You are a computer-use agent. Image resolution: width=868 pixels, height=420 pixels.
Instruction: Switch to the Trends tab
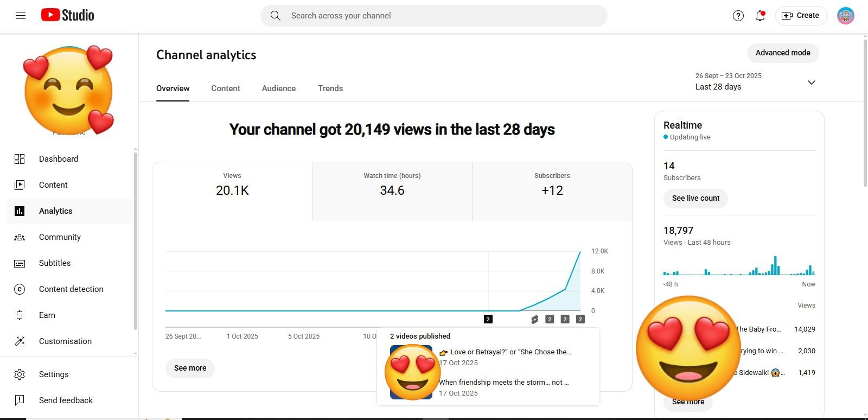330,88
